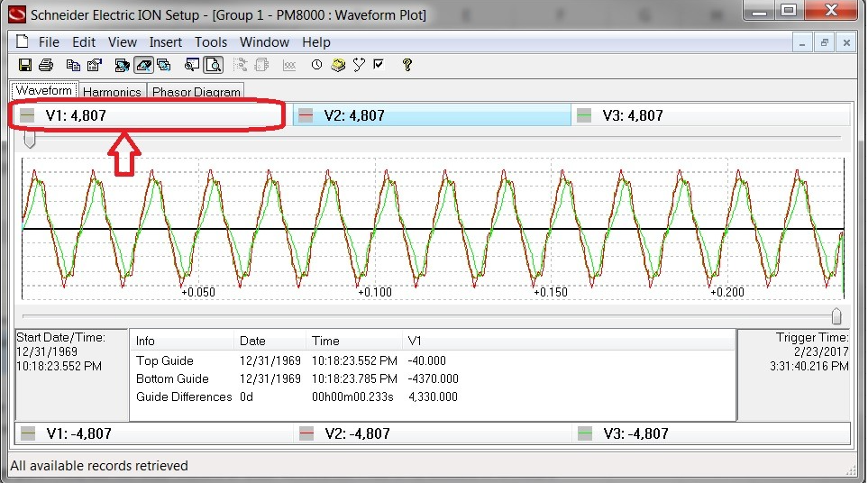Open the Window menu
Image resolution: width=868 pixels, height=483 pixels.
(x=265, y=42)
